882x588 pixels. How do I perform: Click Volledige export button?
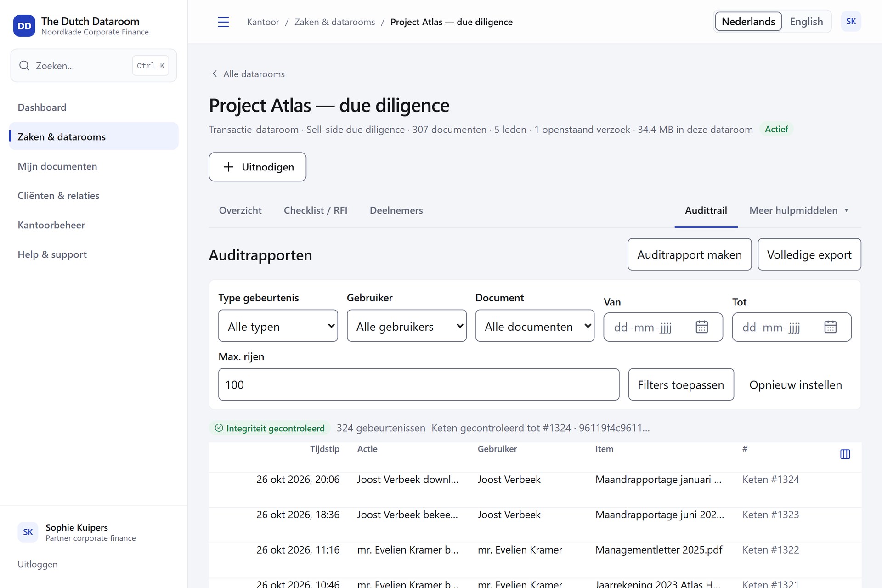point(809,254)
